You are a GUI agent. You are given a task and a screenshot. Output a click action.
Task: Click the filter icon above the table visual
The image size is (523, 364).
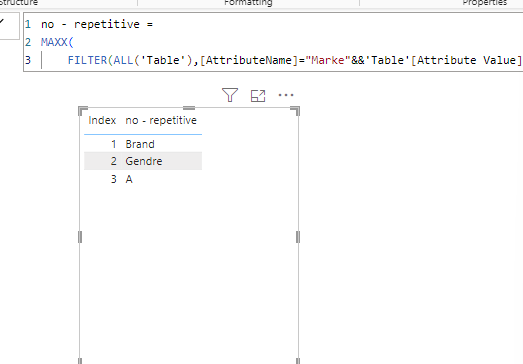pyautogui.click(x=230, y=95)
